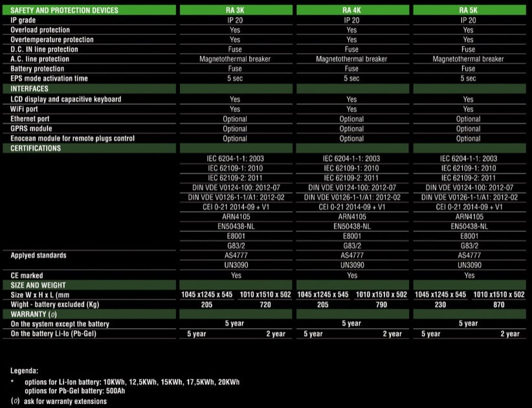The width and height of the screenshot is (532, 408).
Task: Click the Legenda heading
Action: 24,371
